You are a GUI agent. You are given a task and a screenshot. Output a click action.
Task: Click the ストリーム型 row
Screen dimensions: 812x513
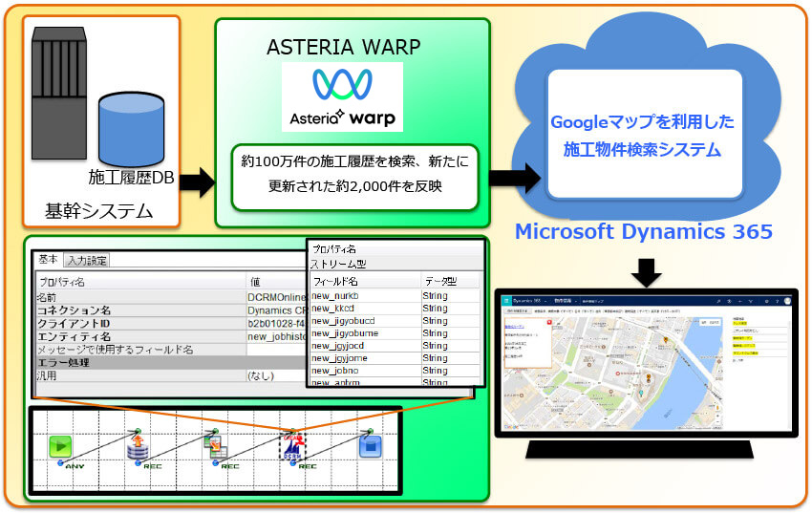tap(395, 264)
